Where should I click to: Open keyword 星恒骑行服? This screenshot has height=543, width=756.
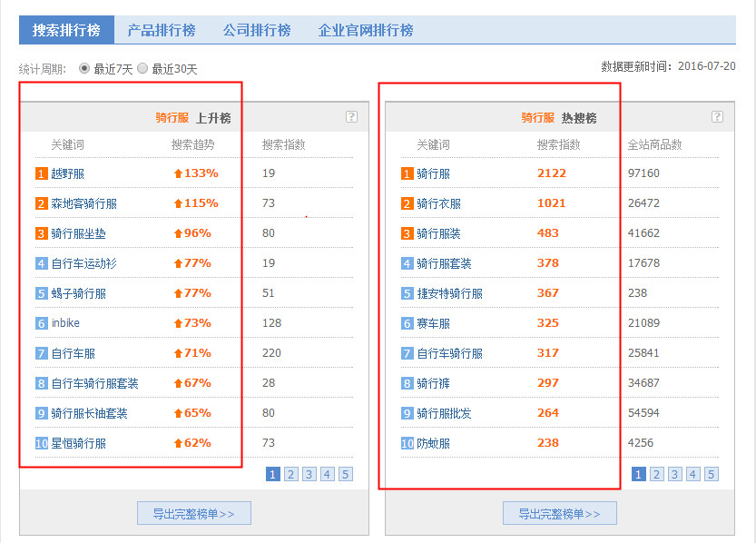(79, 443)
